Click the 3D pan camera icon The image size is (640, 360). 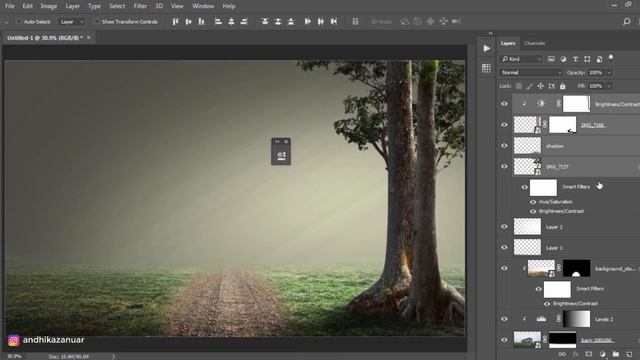pos(430,22)
